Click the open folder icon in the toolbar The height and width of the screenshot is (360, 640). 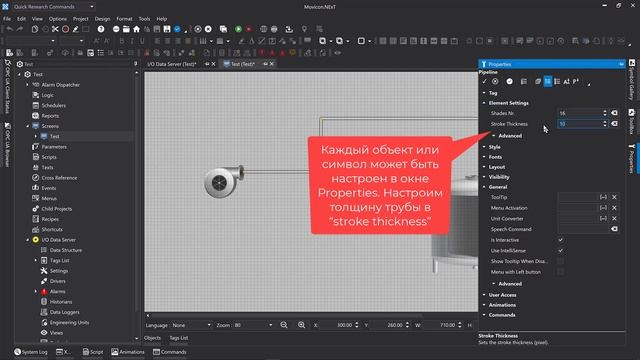tap(126, 29)
